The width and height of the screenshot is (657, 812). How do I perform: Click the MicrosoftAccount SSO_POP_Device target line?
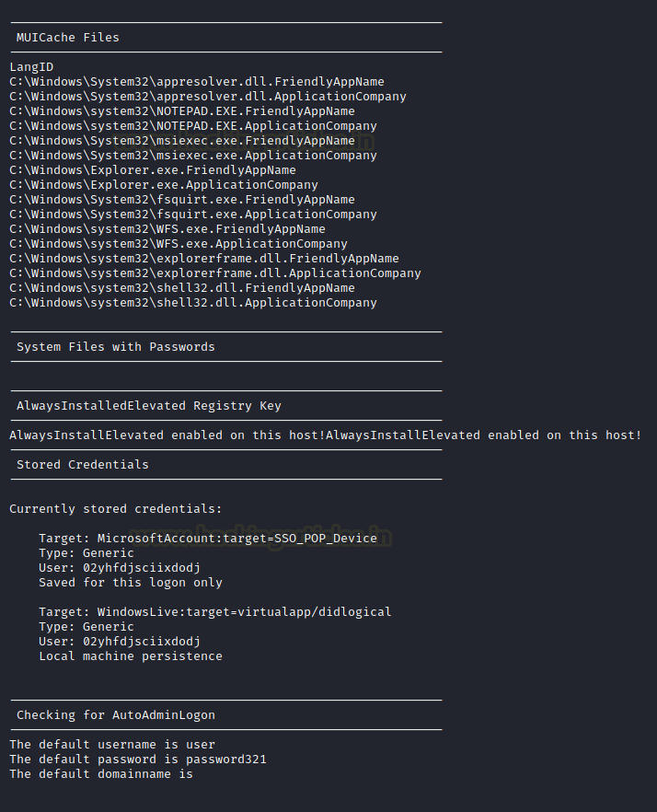point(208,539)
